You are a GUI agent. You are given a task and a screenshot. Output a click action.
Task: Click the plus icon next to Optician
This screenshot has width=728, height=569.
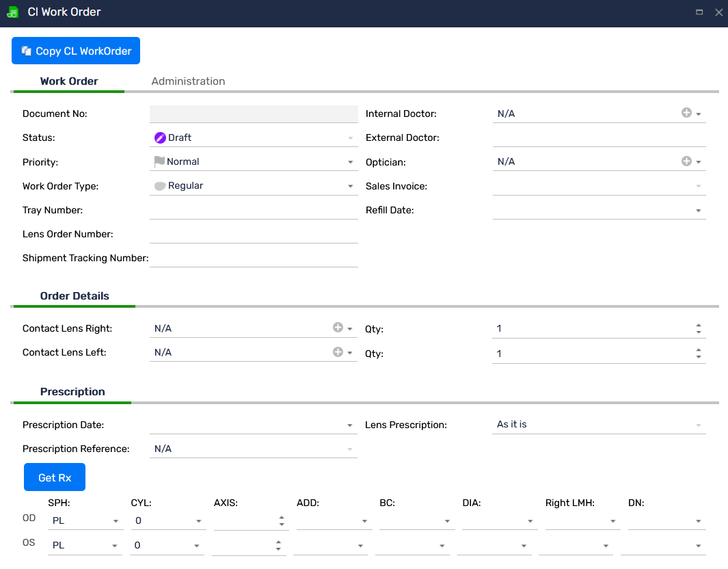[686, 161]
